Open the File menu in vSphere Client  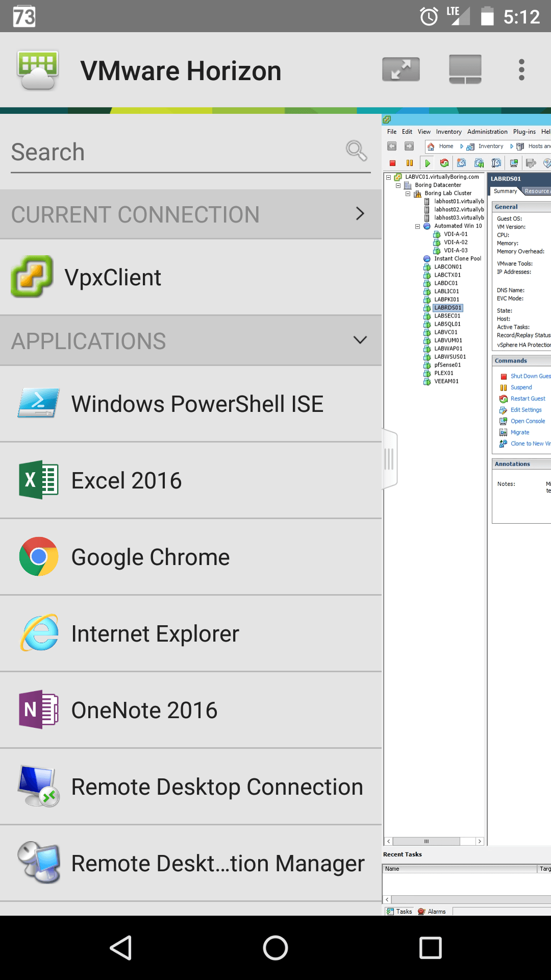pos(392,132)
